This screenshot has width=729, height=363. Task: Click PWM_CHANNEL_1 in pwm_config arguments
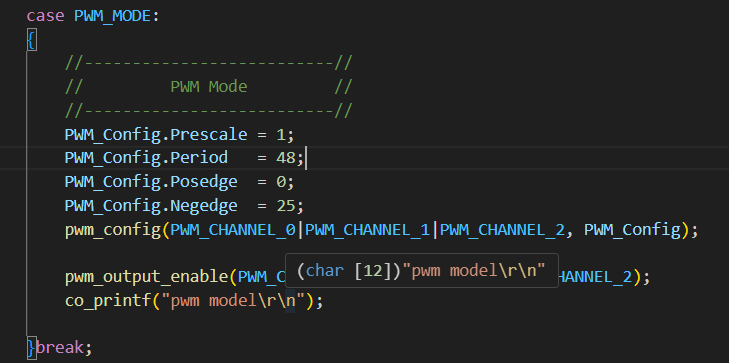367,230
